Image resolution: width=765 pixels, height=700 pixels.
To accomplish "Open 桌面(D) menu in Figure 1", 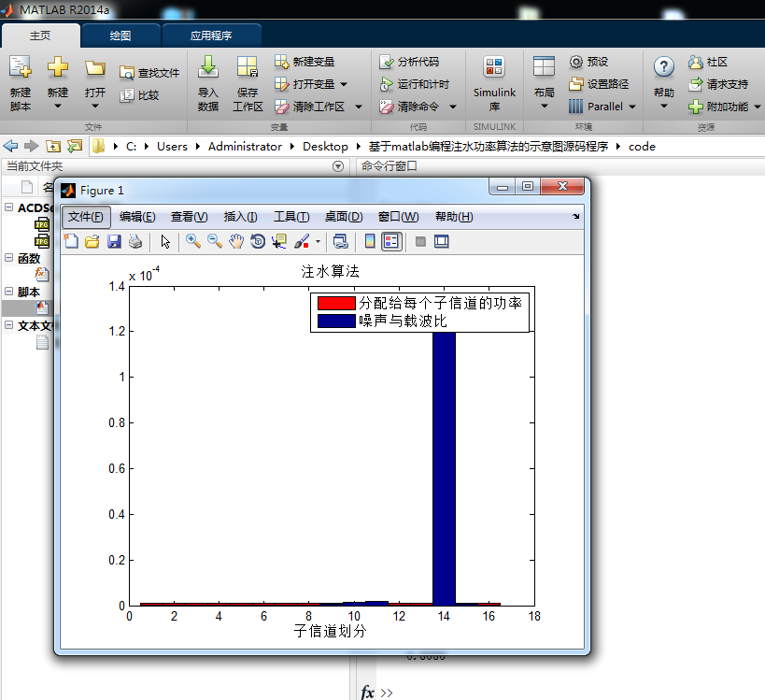I will pos(344,217).
